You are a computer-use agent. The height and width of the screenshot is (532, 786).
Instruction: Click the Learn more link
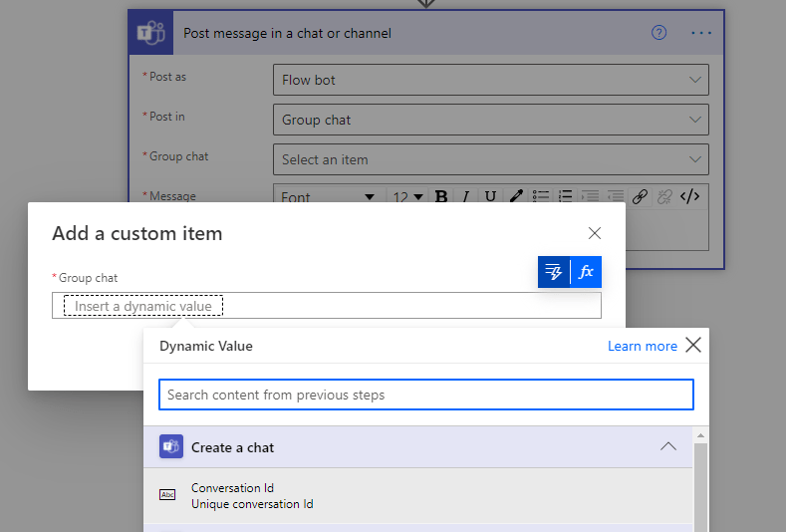click(643, 346)
